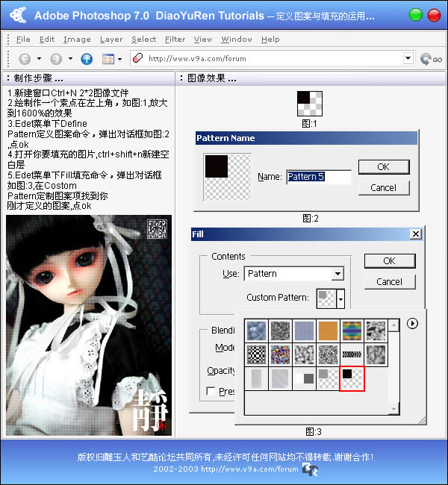Viewport: 448px width, 485px height.
Task: Click the forward navigation arrow icon
Action: [56, 58]
